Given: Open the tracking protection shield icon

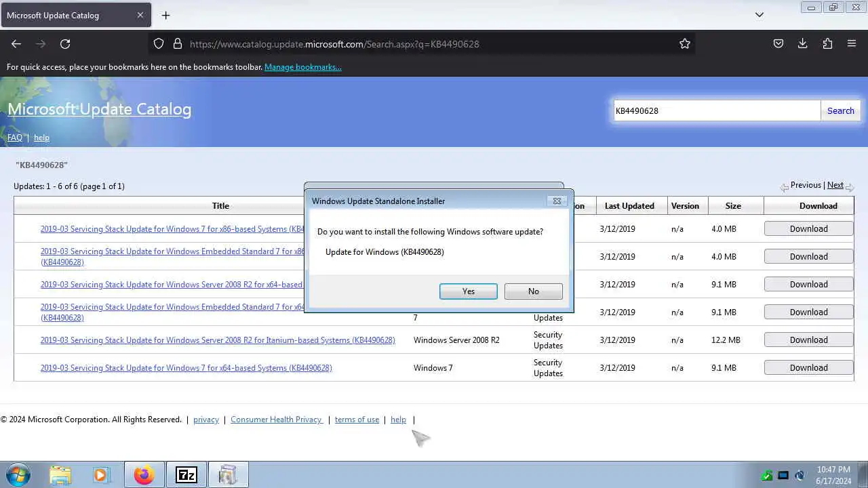Looking at the screenshot, I should (x=159, y=44).
